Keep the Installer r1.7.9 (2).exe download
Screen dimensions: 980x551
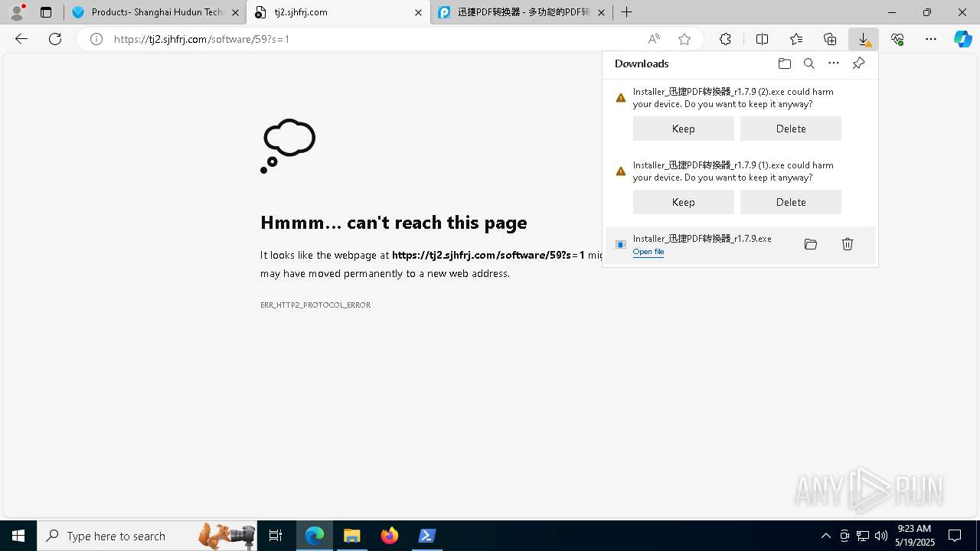coord(684,129)
